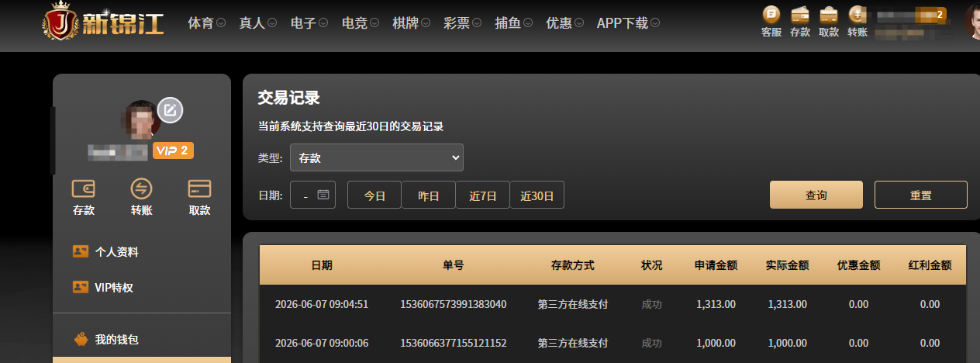The image size is (980, 363).
Task: Expand the APP下载 navigation menu
Action: 628,23
